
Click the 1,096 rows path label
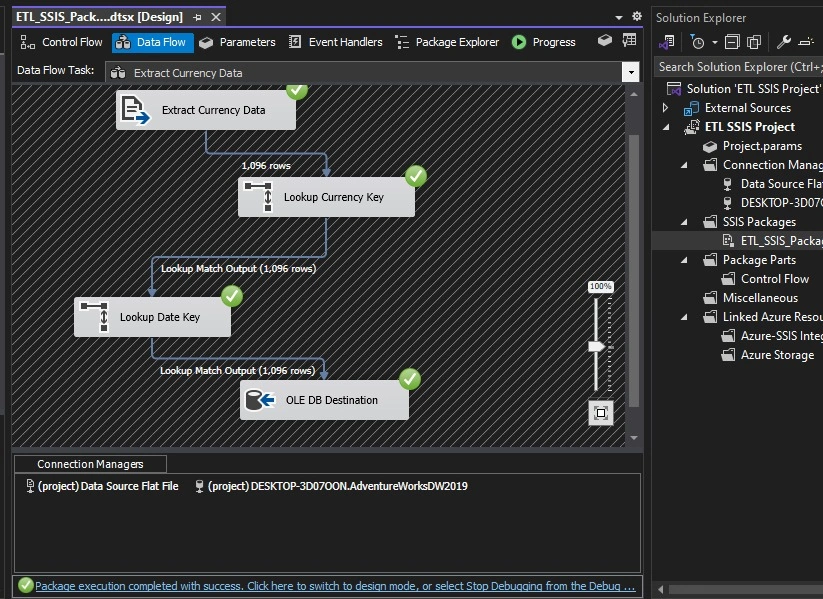[x=266, y=165]
